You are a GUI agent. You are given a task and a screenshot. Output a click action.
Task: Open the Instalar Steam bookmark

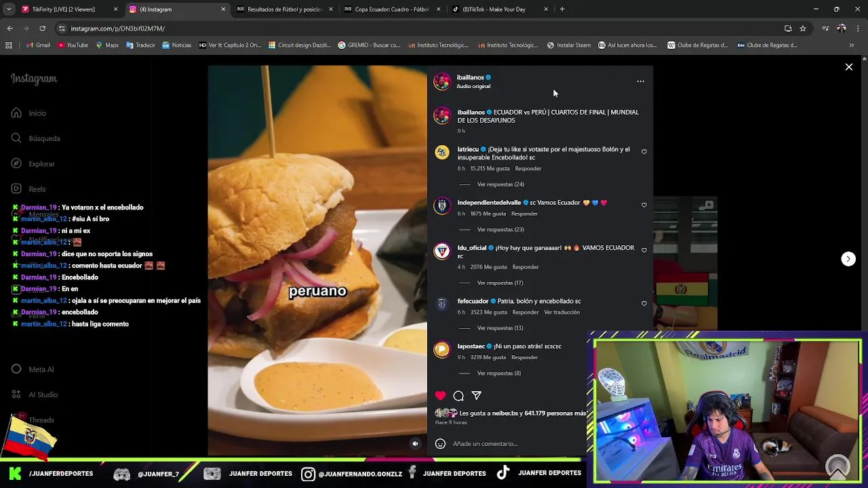tap(569, 45)
